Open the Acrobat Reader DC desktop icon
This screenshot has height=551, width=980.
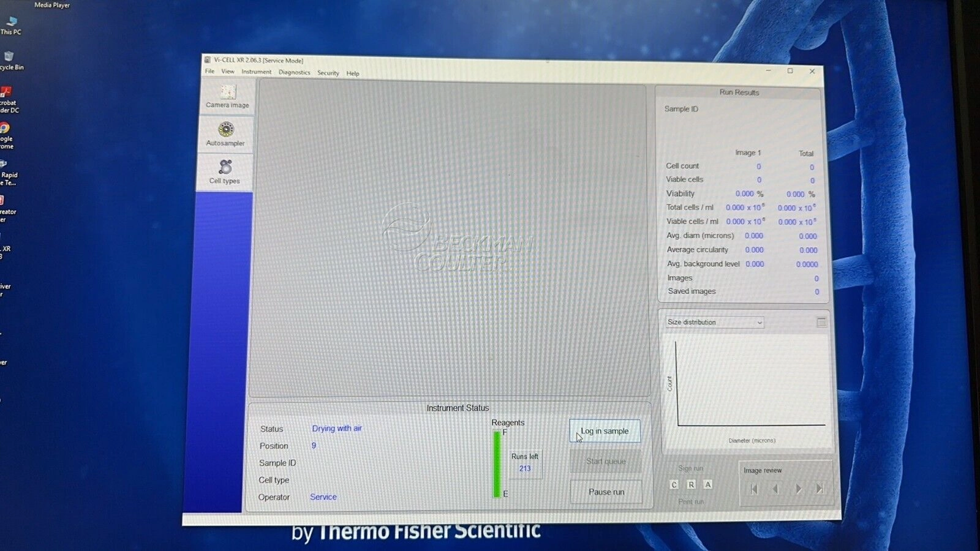pyautogui.click(x=9, y=100)
